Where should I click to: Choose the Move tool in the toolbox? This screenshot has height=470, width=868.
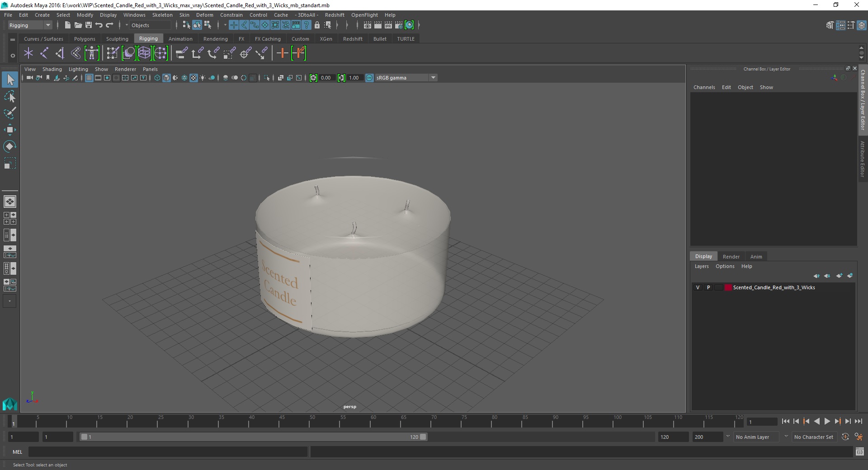tap(9, 130)
